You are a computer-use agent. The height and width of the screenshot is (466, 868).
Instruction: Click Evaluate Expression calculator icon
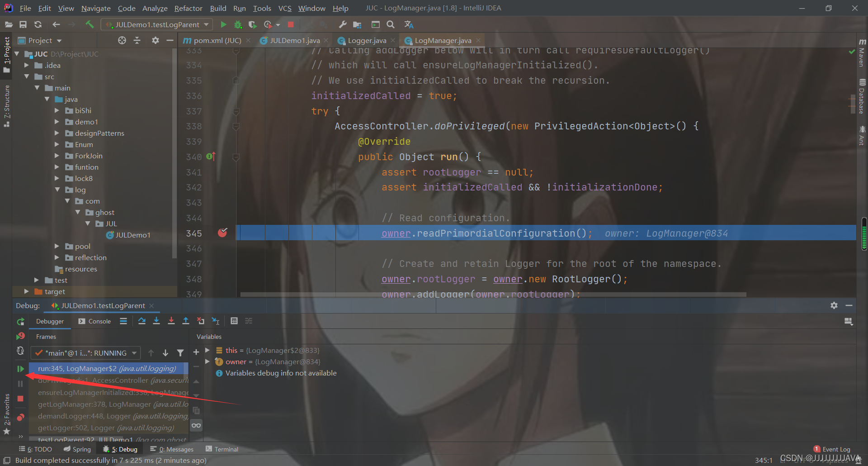234,321
